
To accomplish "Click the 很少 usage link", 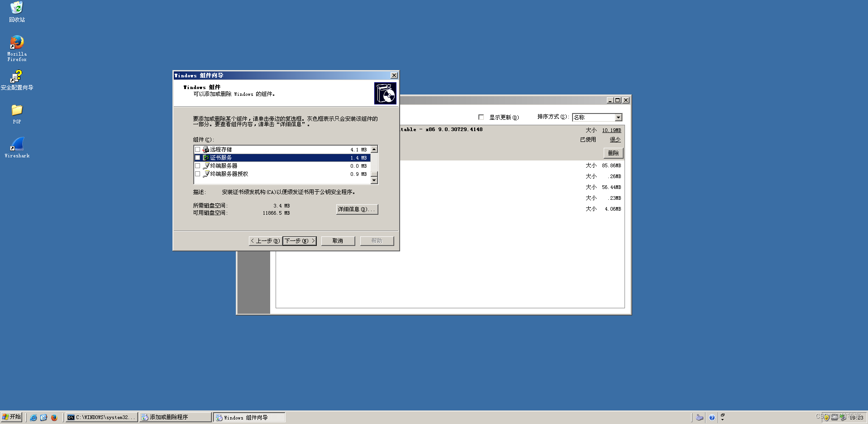I will [x=615, y=140].
